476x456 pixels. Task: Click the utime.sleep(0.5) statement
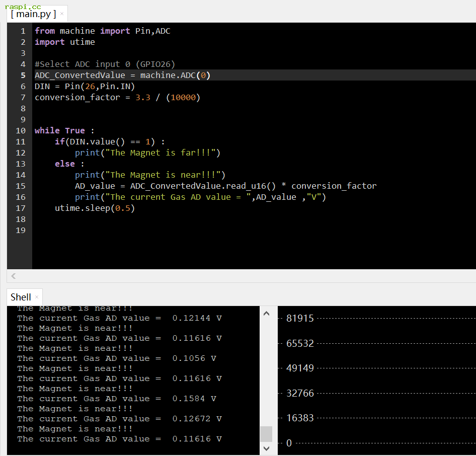click(95, 208)
